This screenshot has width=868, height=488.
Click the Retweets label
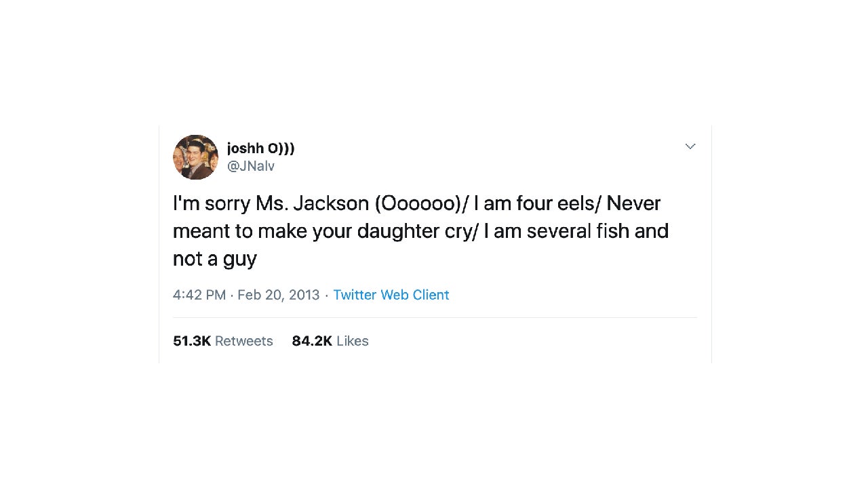(x=244, y=341)
